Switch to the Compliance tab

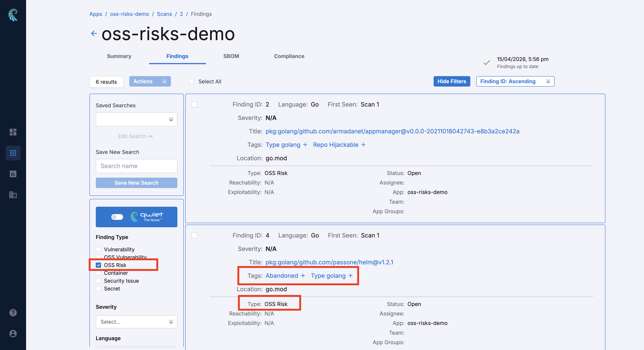pos(289,56)
